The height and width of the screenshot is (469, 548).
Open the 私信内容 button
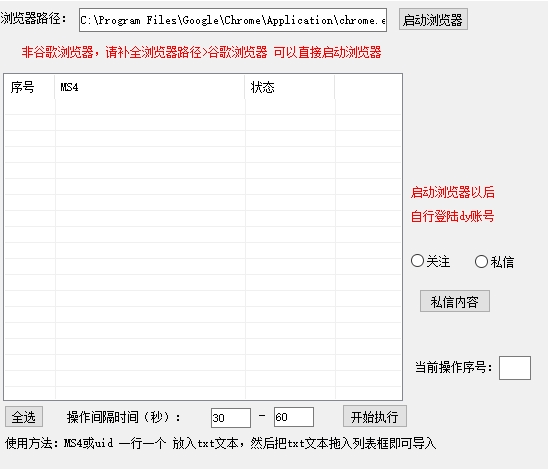coord(454,301)
